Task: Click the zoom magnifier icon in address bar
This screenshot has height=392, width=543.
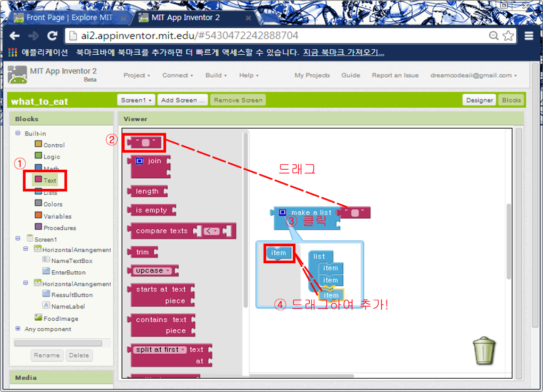Action: click(493, 36)
